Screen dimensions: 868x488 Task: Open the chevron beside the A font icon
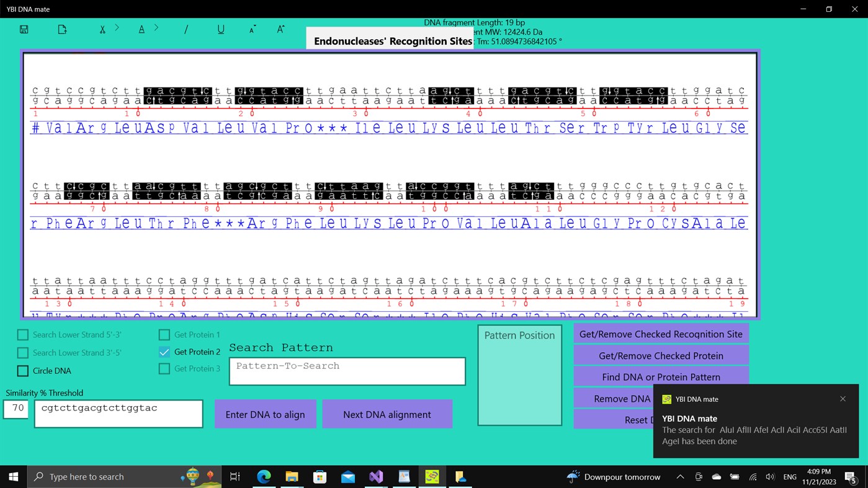point(156,27)
